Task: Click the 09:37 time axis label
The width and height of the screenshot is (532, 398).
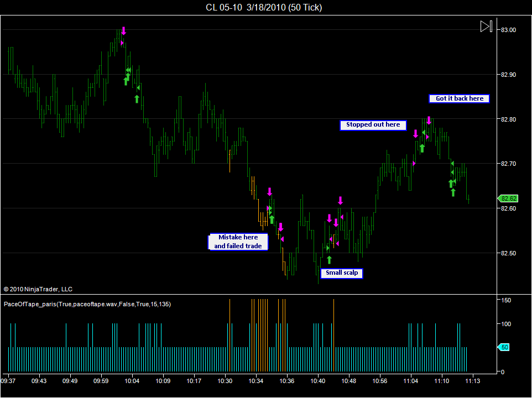Action: pos(8,381)
